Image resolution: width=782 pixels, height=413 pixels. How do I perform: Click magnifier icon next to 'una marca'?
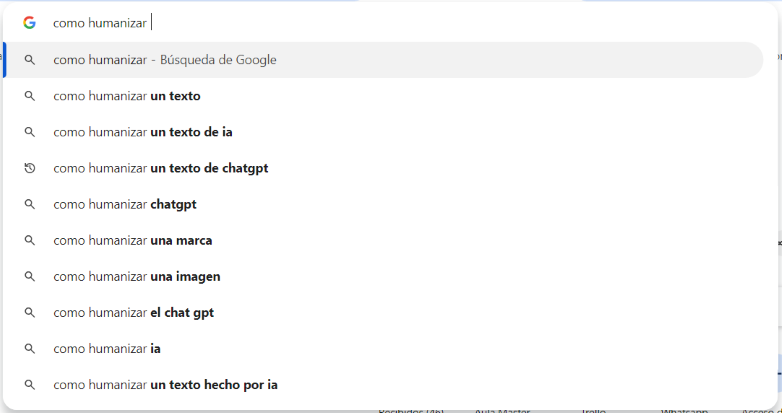(x=30, y=240)
